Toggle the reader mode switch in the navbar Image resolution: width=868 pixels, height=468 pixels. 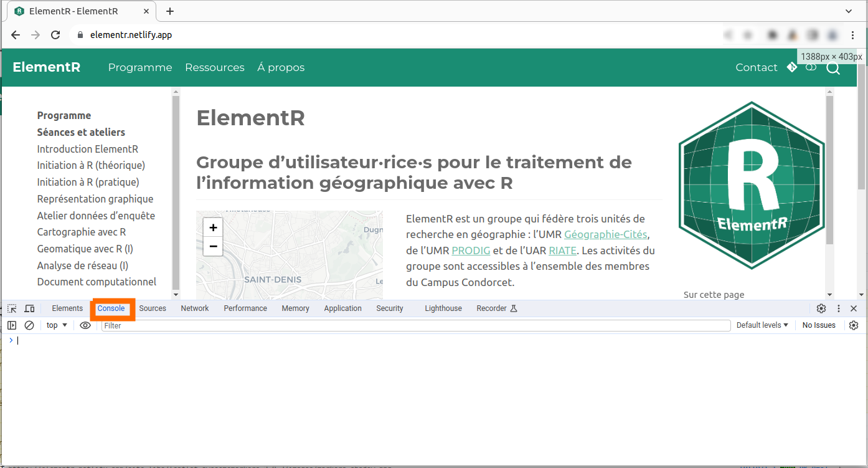coord(811,67)
